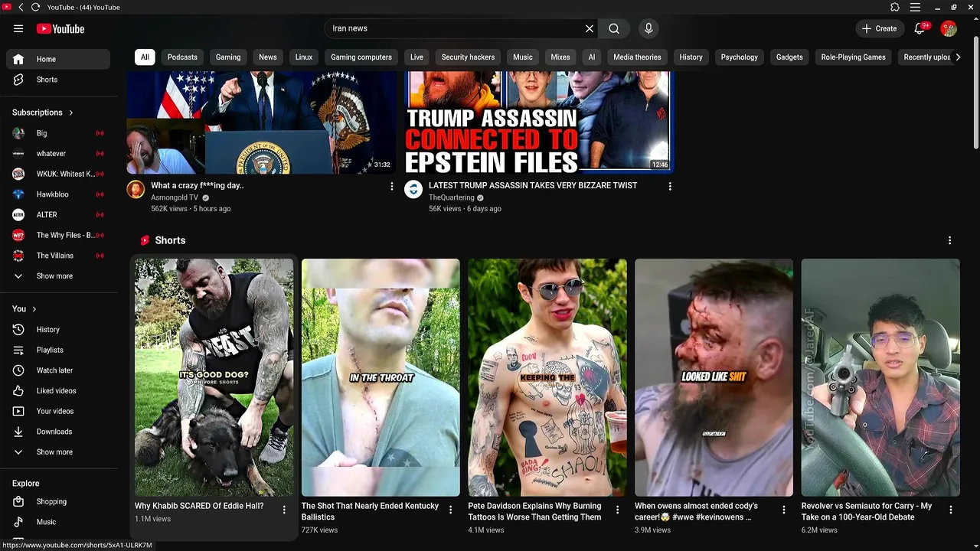This screenshot has width=980, height=551.
Task: Go back with browser arrow
Action: coord(21,7)
